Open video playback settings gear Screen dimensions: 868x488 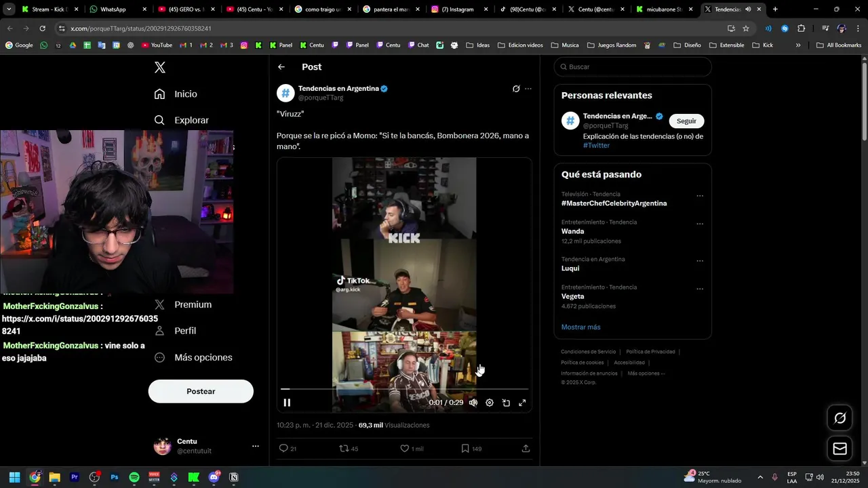(490, 403)
